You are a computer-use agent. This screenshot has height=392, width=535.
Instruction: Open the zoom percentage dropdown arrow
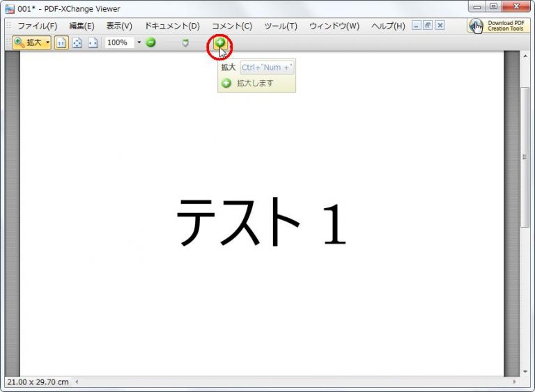139,43
